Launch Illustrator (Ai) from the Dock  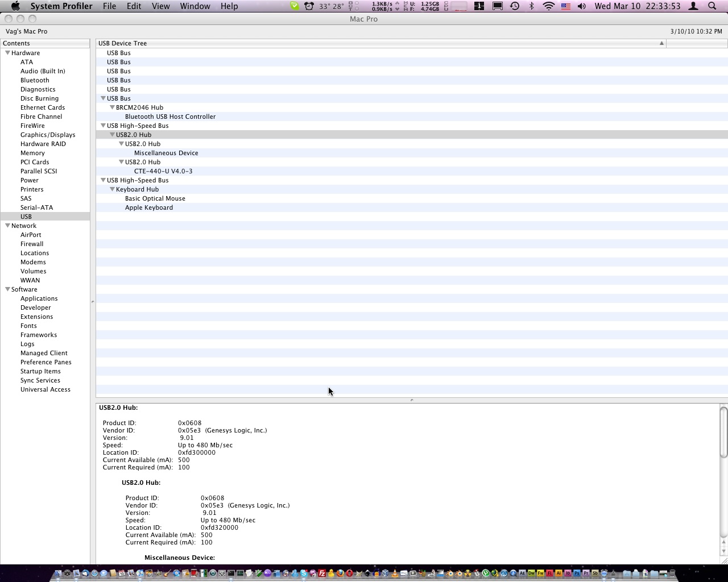coord(559,573)
